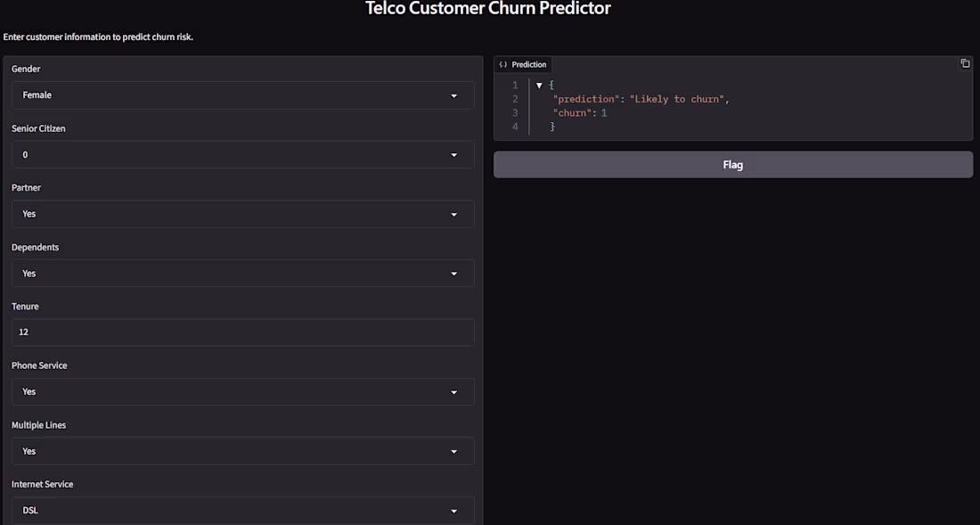Click the Prediction label tab
This screenshot has width=980, height=525.
coord(523,64)
